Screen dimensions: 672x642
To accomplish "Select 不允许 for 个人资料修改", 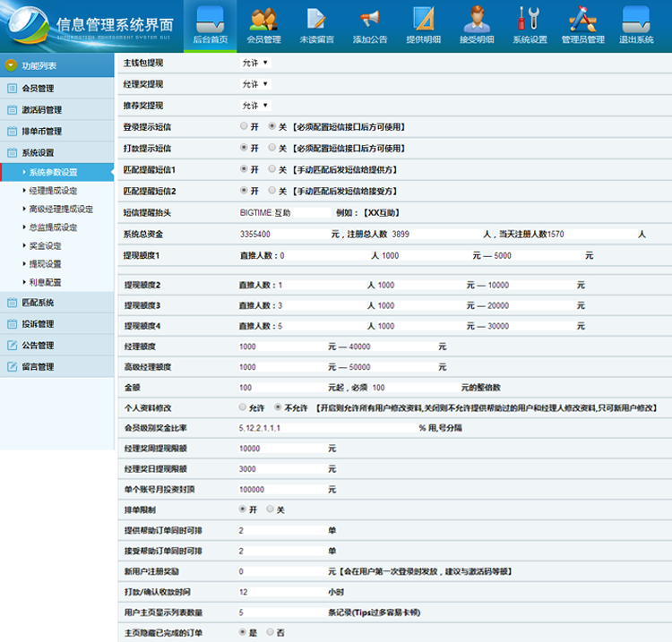I will click(x=278, y=407).
